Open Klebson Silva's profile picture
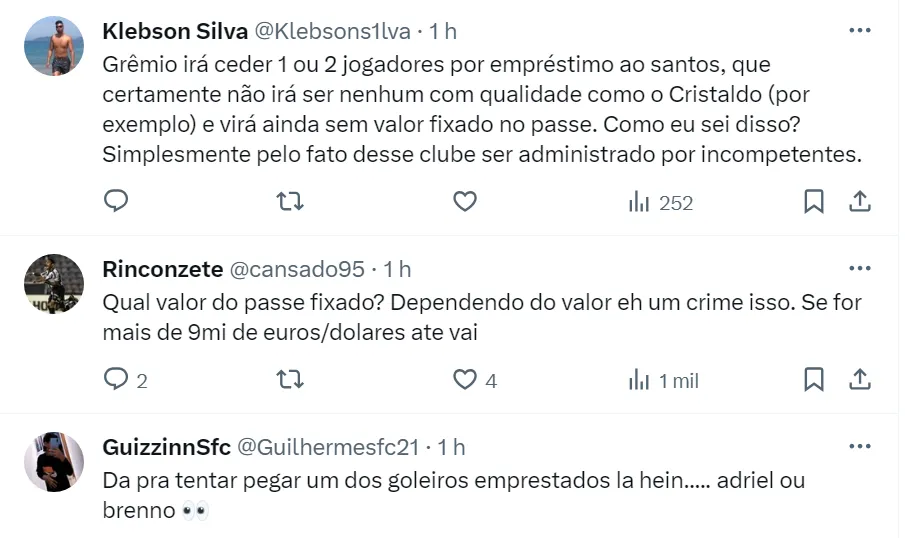The height and width of the screenshot is (538, 905). [54, 46]
